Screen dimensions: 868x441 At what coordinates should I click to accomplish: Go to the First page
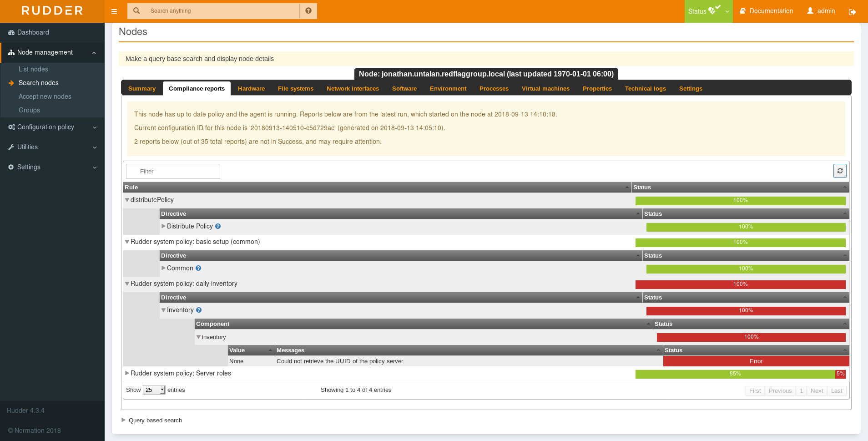755,391
